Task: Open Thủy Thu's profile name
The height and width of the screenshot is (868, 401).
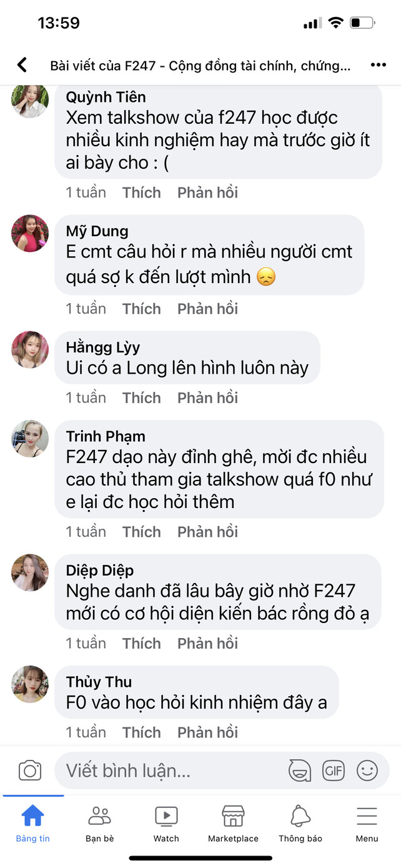Action: (99, 682)
